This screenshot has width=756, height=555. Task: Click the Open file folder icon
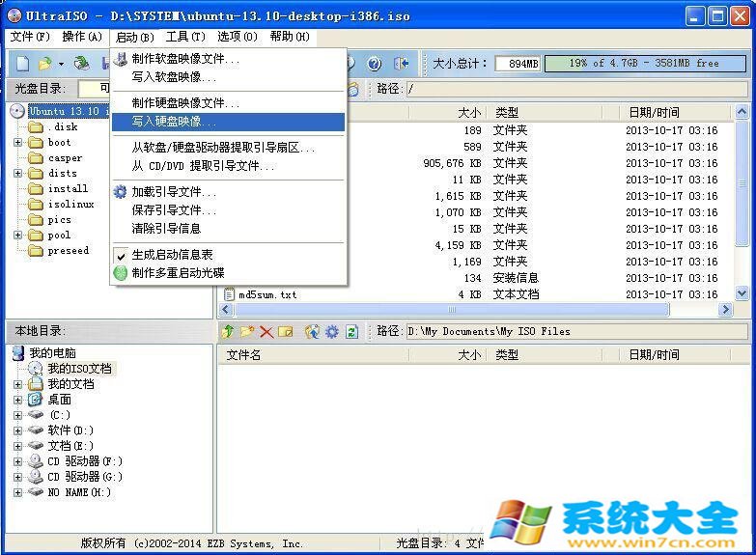pos(44,64)
